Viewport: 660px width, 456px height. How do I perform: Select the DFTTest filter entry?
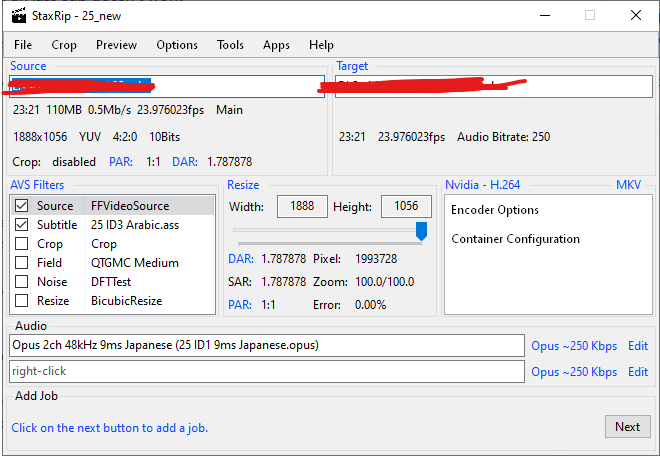point(111,282)
